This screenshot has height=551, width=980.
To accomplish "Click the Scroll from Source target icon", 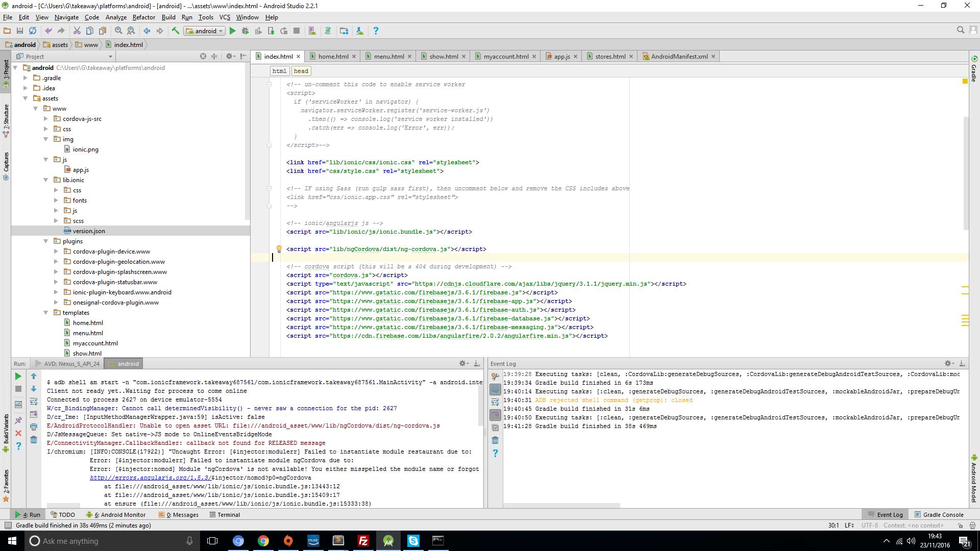I will [x=203, y=56].
